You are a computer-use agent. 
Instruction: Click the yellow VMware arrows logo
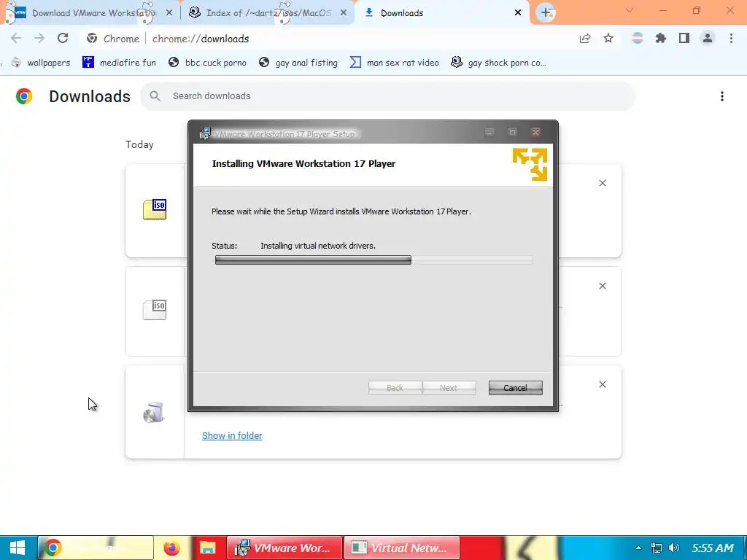coord(530,164)
